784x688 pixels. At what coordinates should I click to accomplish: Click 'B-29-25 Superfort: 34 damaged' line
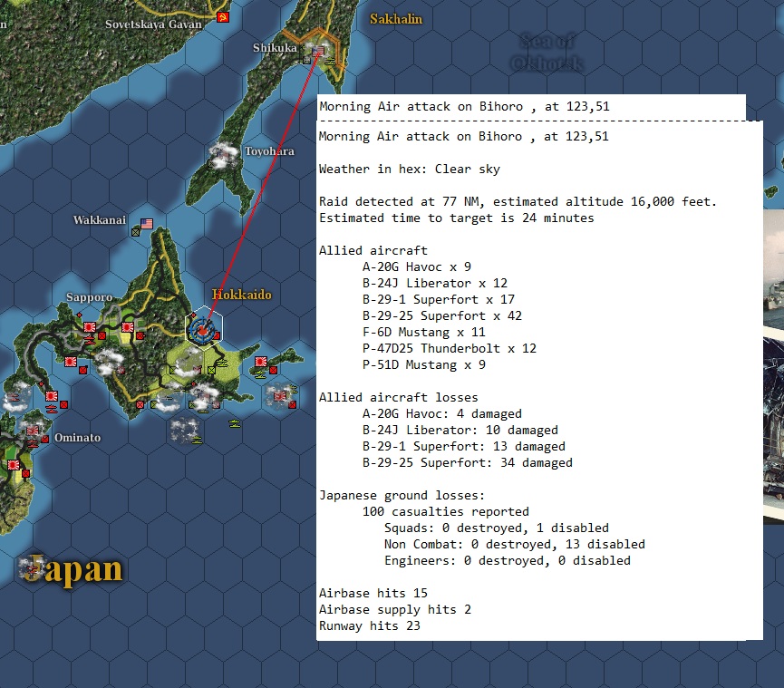tap(468, 463)
